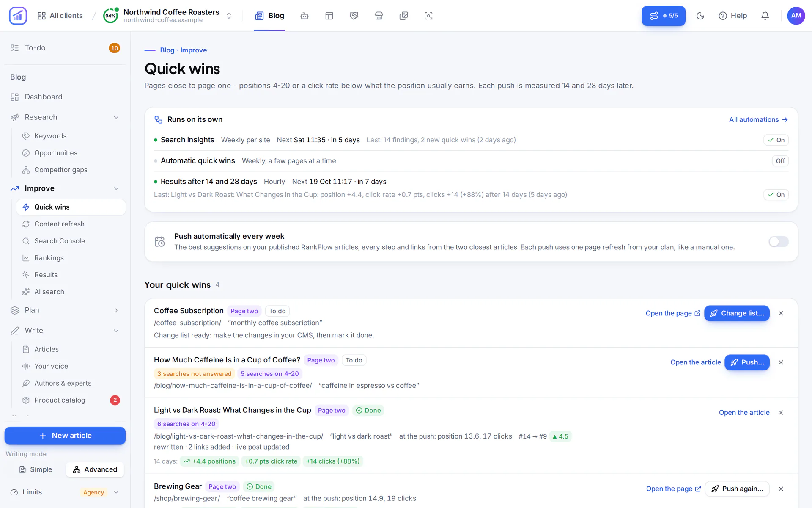Select Quick wins in the sidebar
Viewport: 812px width, 508px height.
tap(71, 207)
